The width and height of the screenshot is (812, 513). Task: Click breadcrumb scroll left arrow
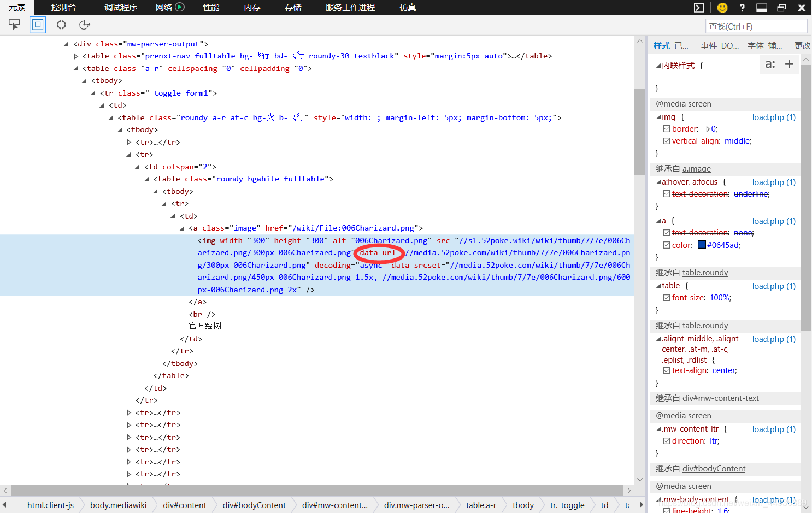coord(4,505)
